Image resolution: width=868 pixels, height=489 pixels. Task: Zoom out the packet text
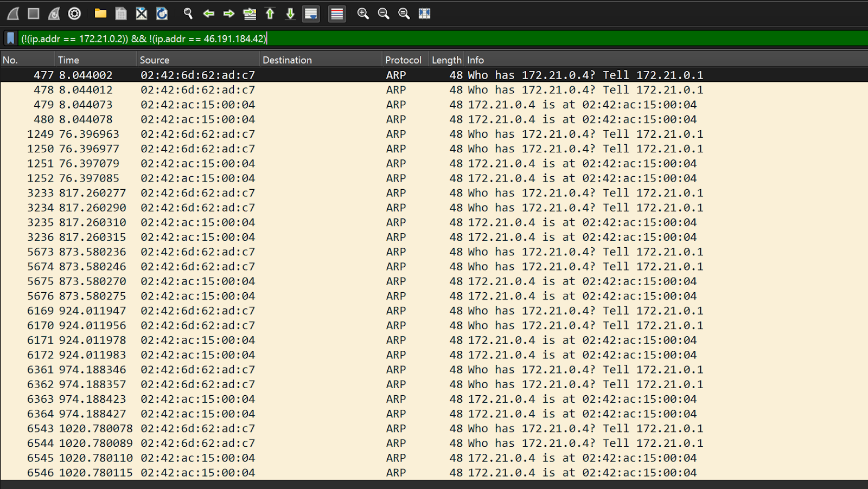[384, 14]
